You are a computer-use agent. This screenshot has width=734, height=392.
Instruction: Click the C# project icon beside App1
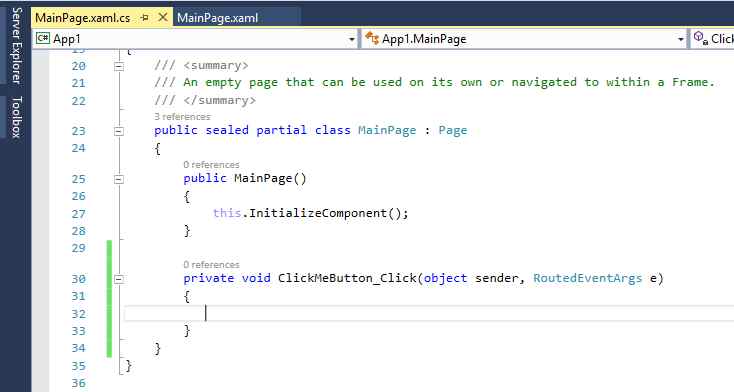click(x=43, y=38)
